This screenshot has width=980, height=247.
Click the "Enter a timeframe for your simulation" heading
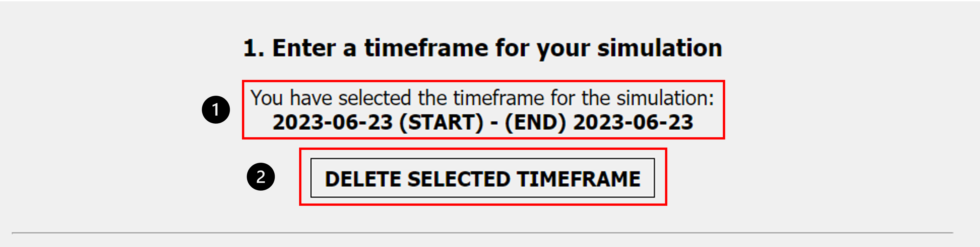[x=482, y=48]
